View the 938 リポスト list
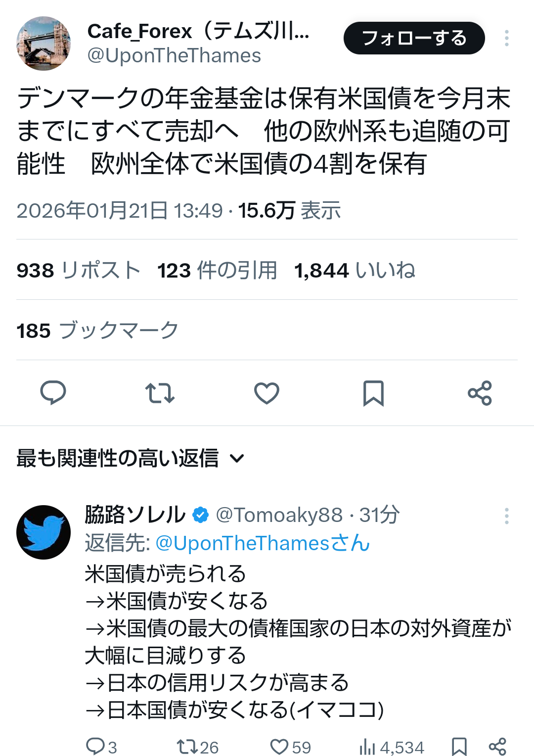Image resolution: width=534 pixels, height=756 pixels. (x=79, y=270)
